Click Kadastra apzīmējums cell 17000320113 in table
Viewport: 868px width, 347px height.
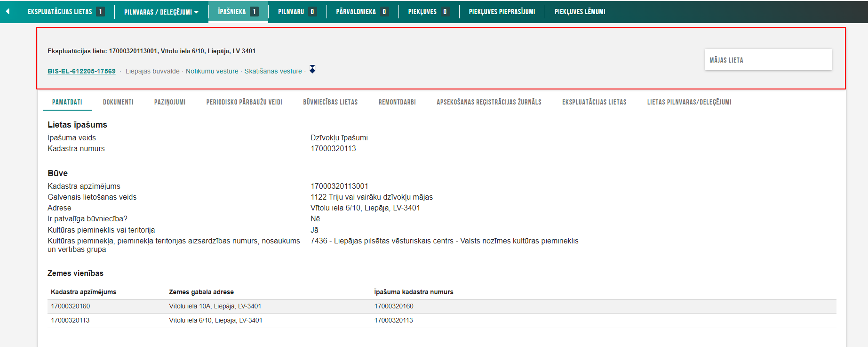click(70, 320)
